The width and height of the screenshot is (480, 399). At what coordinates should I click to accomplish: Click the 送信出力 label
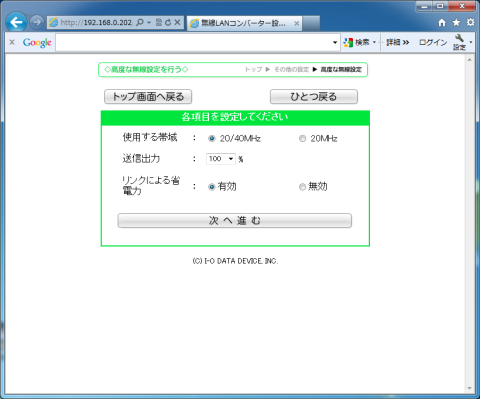click(x=141, y=158)
